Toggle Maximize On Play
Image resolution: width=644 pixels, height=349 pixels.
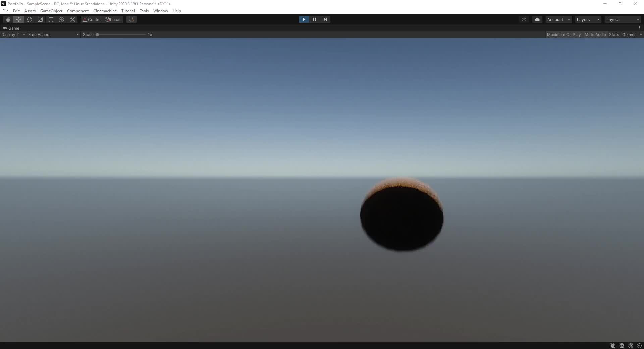click(x=564, y=34)
